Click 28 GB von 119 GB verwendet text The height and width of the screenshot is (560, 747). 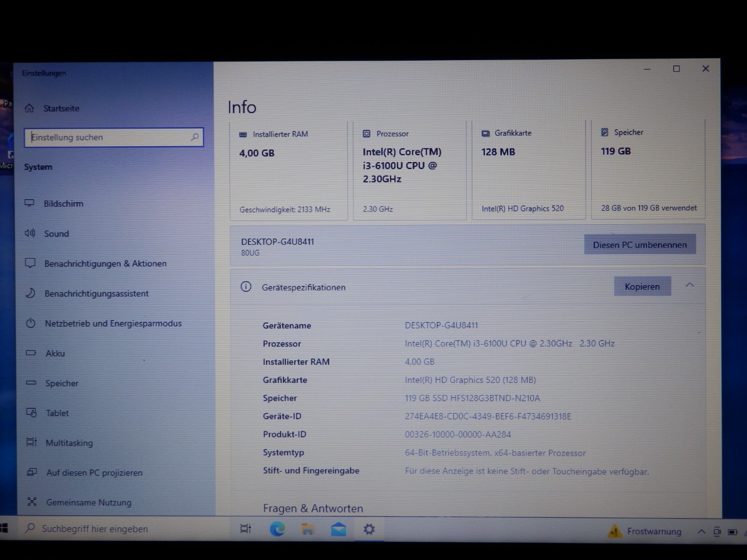click(x=648, y=208)
